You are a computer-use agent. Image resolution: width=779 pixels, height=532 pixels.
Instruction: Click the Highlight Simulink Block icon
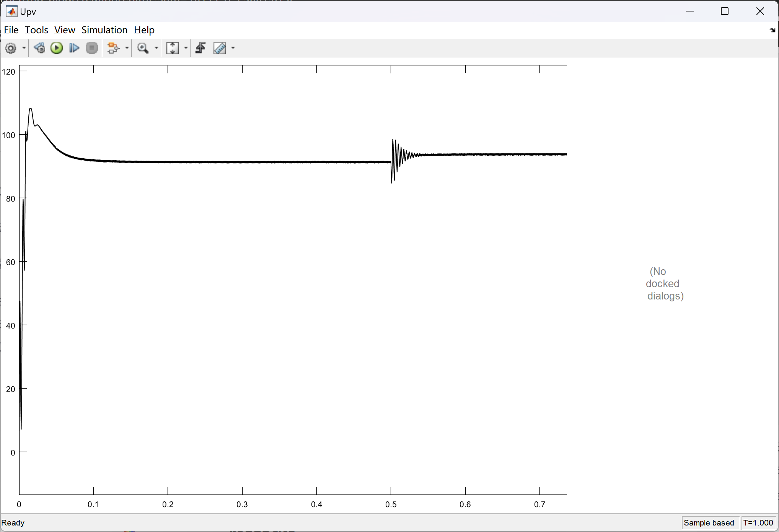(113, 48)
